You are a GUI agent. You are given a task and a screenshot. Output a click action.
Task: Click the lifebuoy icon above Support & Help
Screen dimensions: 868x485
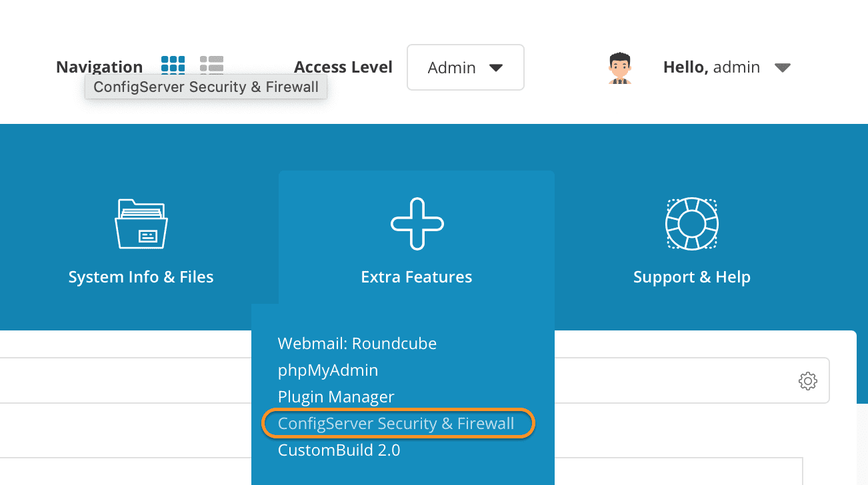(691, 224)
